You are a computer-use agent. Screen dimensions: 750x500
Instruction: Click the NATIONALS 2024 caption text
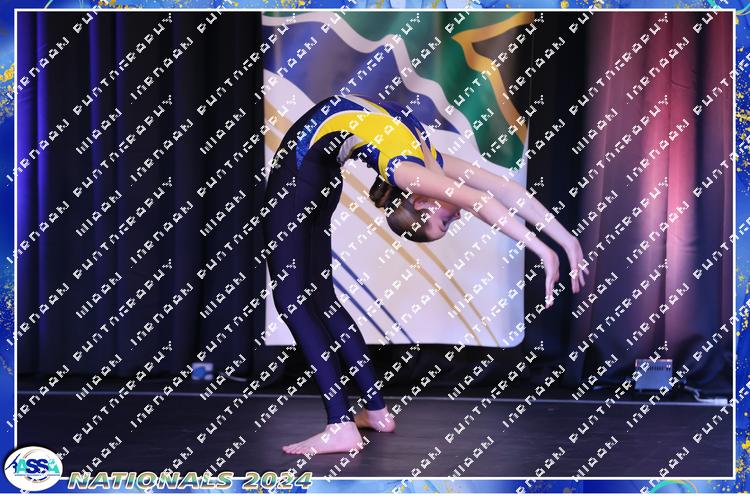(190, 480)
